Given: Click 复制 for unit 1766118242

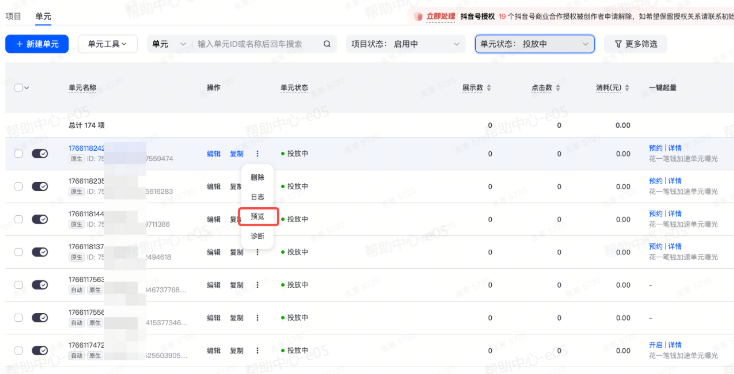Looking at the screenshot, I should pos(236,154).
